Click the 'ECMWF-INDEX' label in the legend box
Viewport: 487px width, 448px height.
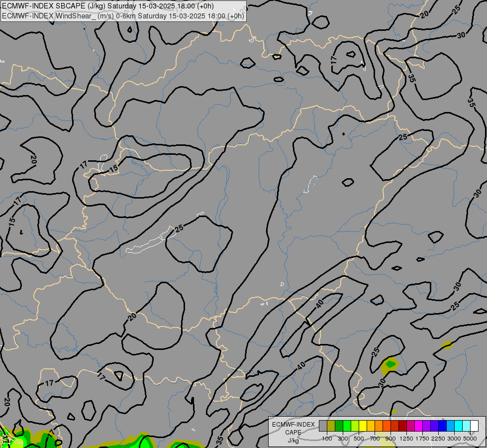click(x=293, y=425)
